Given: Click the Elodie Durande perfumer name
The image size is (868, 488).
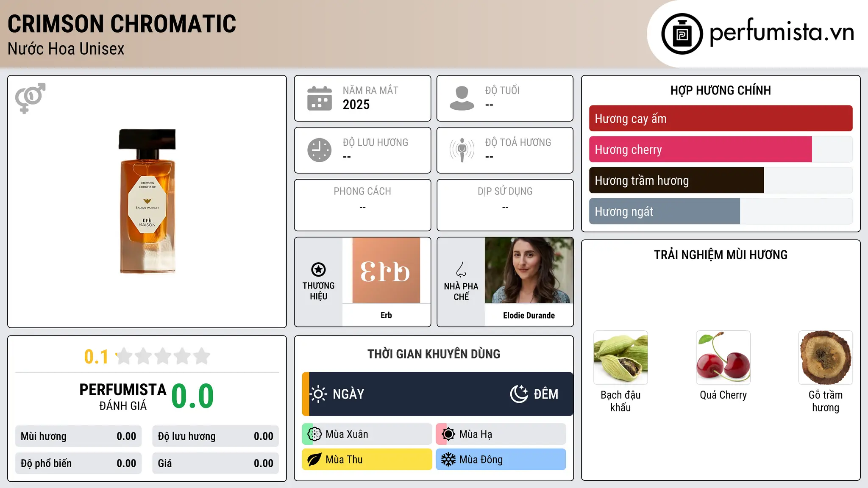Looking at the screenshot, I should coord(529,315).
